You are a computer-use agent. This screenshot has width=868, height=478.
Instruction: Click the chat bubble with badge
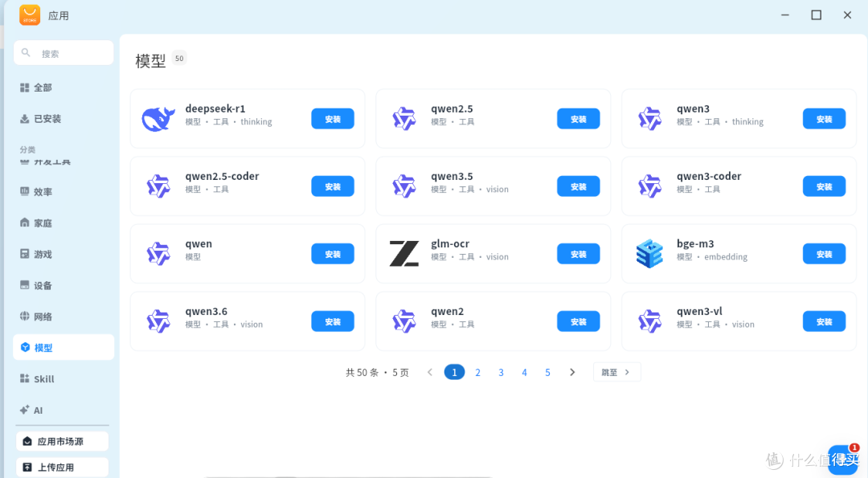click(x=842, y=460)
